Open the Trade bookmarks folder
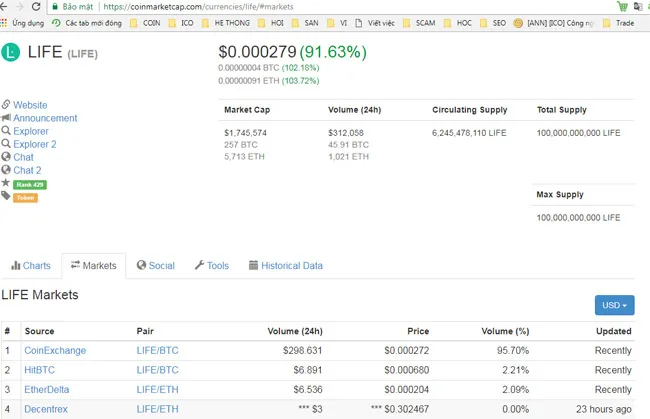The height and width of the screenshot is (419, 650). tap(618, 23)
